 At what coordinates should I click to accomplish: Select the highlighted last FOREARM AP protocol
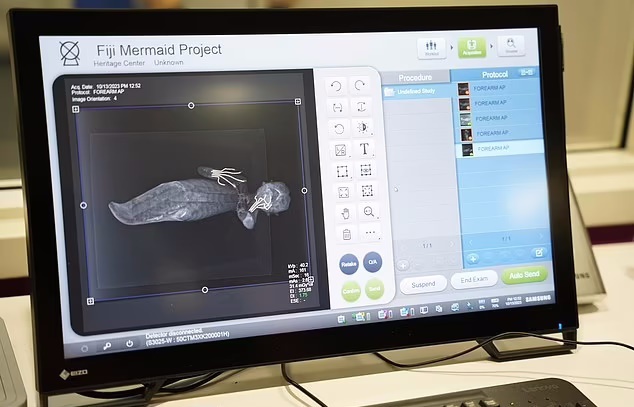[500, 149]
